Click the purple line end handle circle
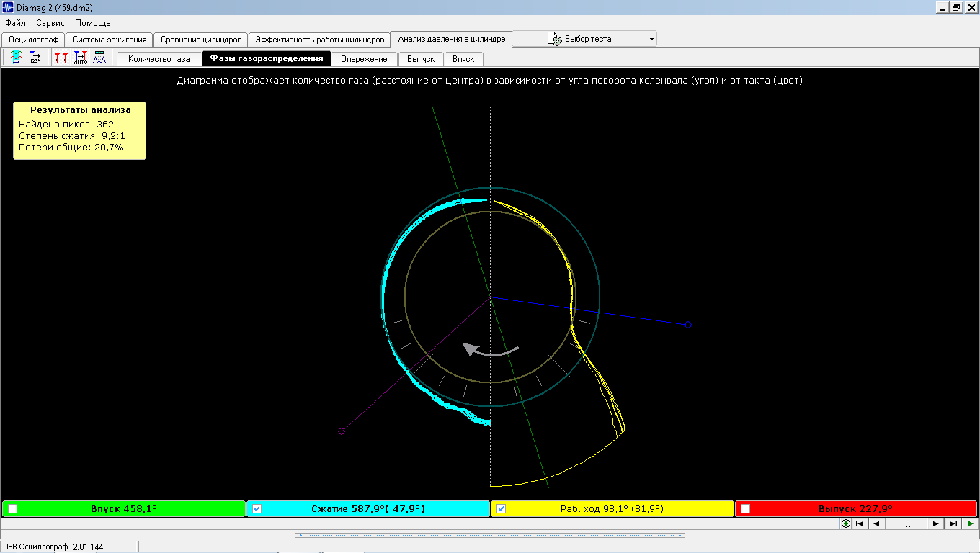 click(x=342, y=431)
